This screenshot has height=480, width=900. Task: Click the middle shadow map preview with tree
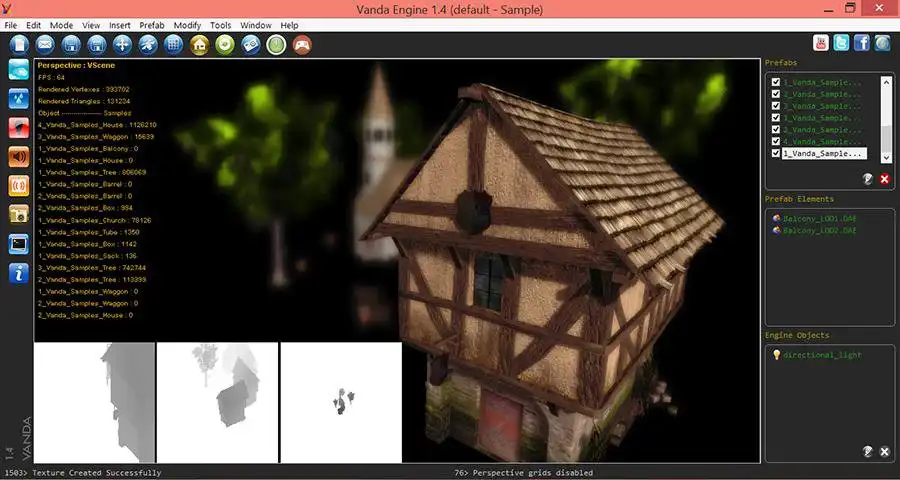(218, 402)
